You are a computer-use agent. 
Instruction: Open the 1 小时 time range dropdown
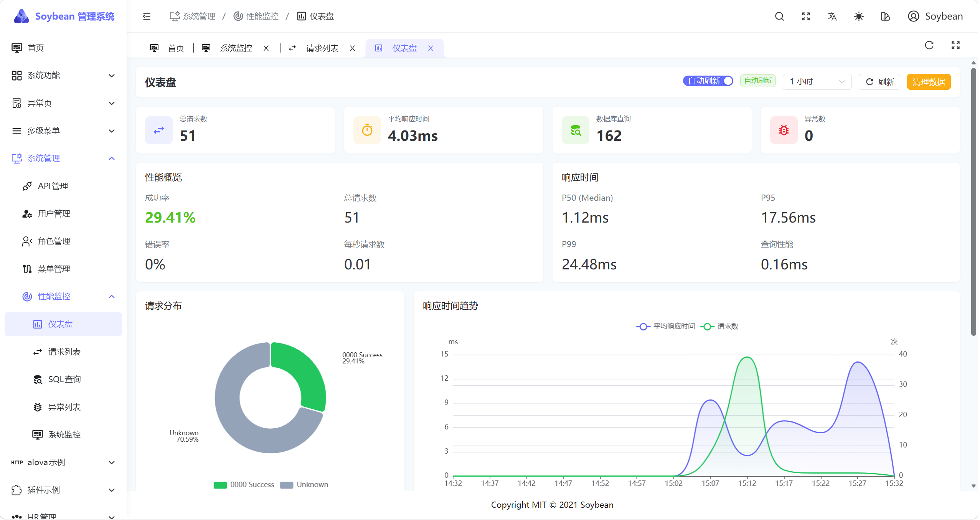point(817,82)
